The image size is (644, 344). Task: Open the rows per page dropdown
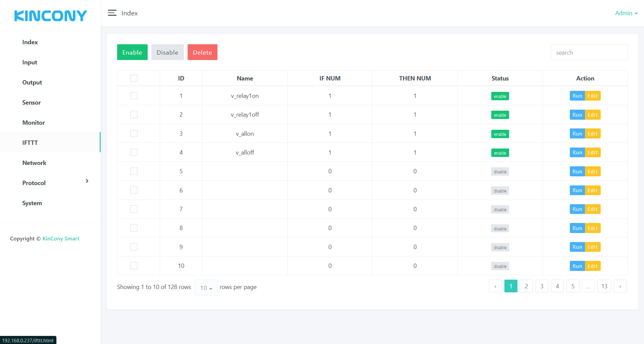click(x=206, y=288)
